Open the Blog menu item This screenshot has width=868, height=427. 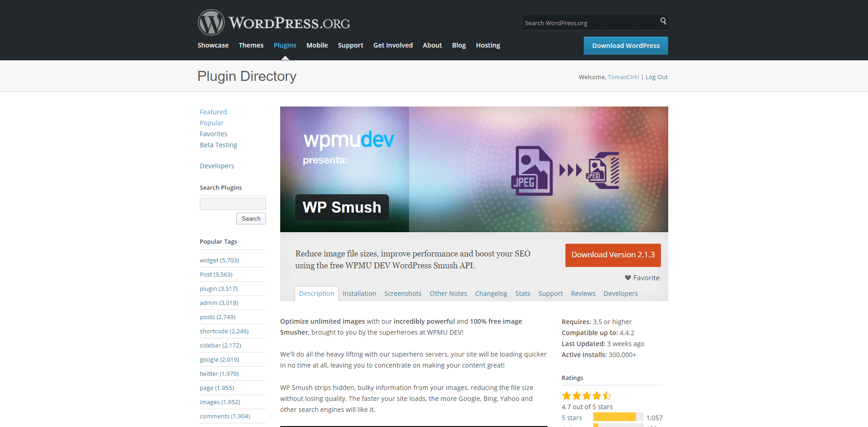(x=459, y=45)
